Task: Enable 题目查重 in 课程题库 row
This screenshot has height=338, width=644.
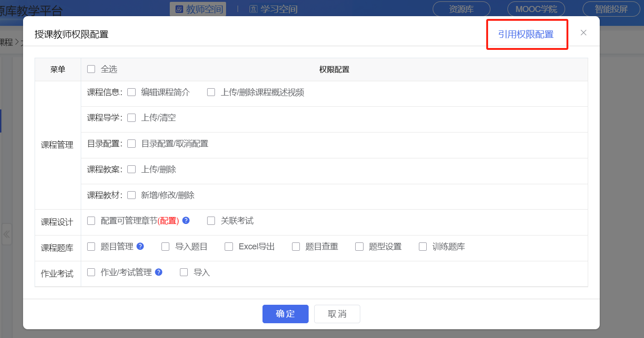Action: point(296,246)
